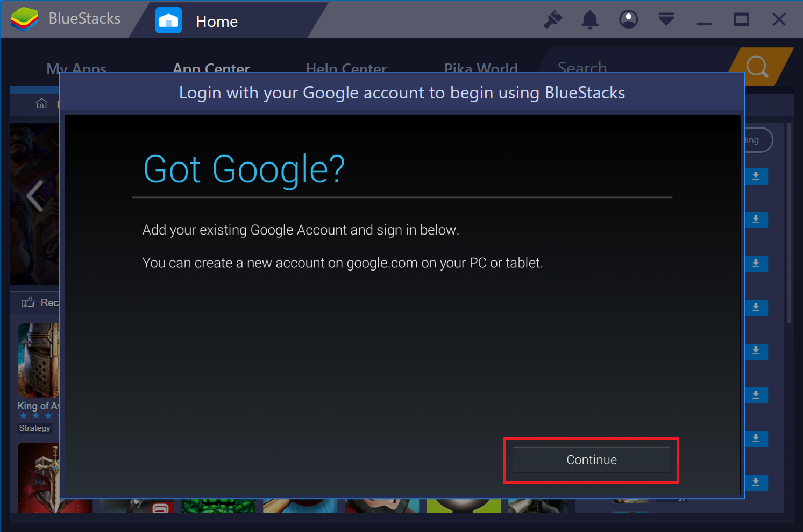Open the King of Avalon app thumbnail

click(38, 360)
